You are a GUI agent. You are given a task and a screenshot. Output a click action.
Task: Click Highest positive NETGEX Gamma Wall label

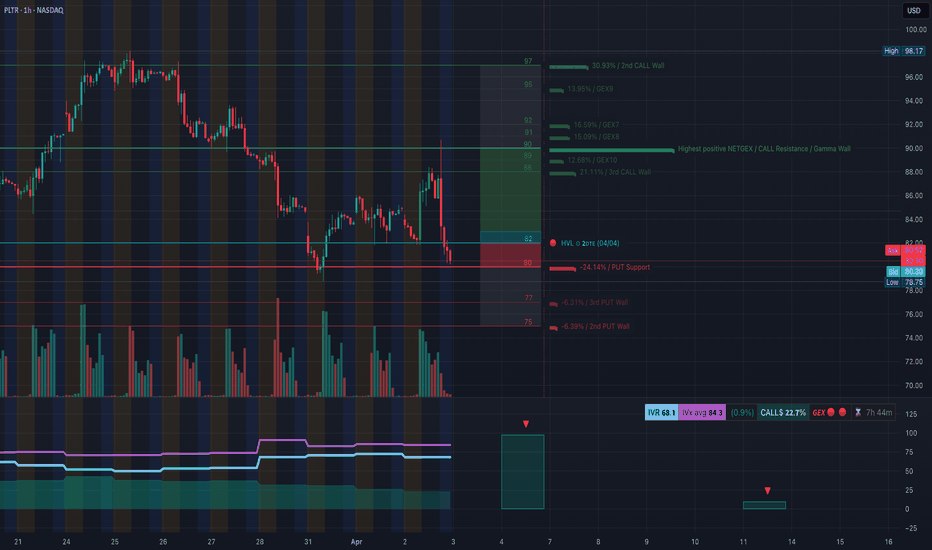click(764, 149)
